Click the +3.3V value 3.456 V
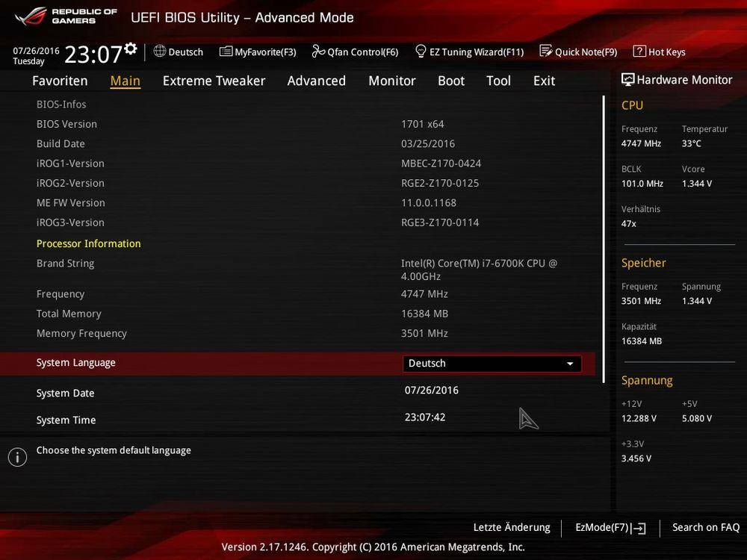This screenshot has height=560, width=747. [636, 458]
